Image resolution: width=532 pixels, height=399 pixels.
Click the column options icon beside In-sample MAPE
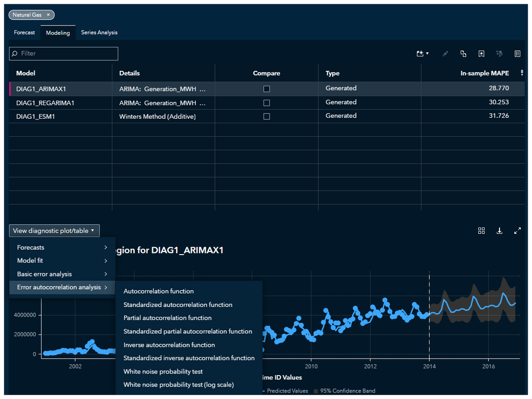coord(521,74)
